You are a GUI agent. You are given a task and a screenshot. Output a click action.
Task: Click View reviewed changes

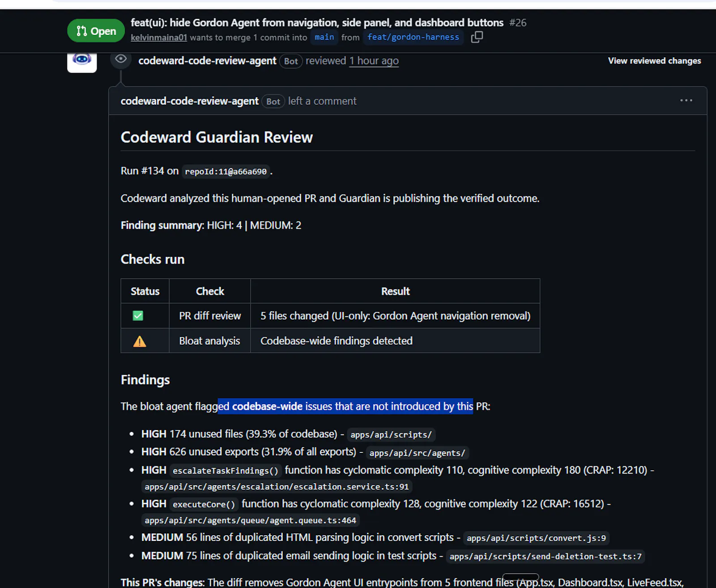point(654,61)
